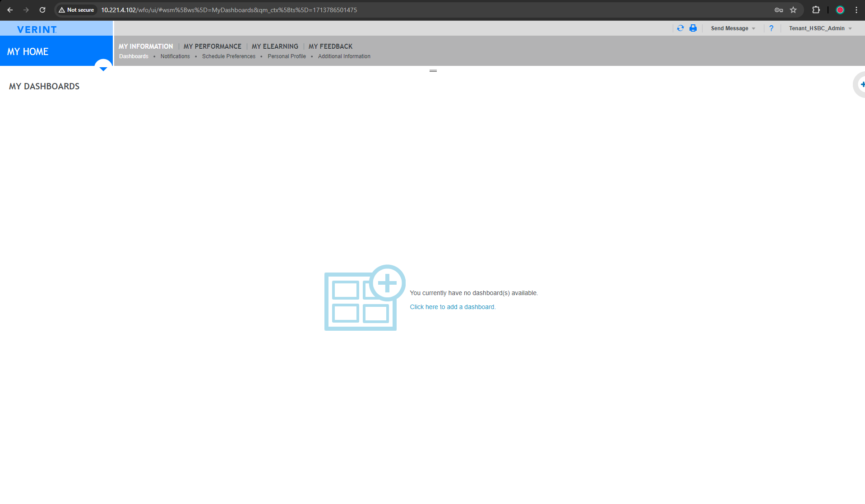Open saved passwords key icon
This screenshot has width=865, height=504.
coord(779,10)
